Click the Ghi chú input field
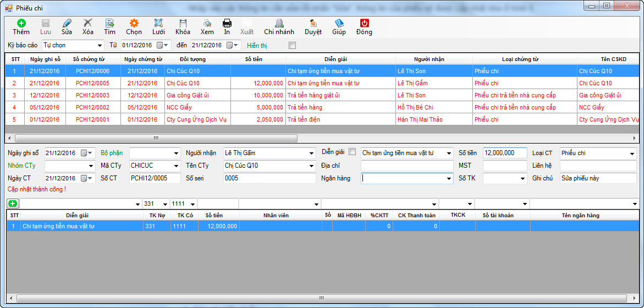 click(598, 178)
